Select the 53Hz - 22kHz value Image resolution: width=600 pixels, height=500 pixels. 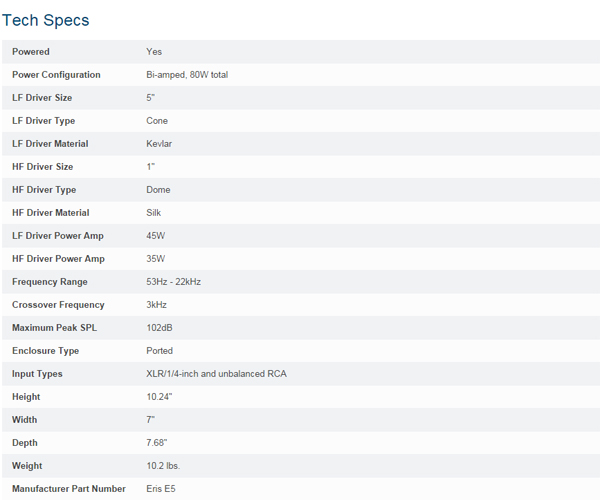pos(174,282)
